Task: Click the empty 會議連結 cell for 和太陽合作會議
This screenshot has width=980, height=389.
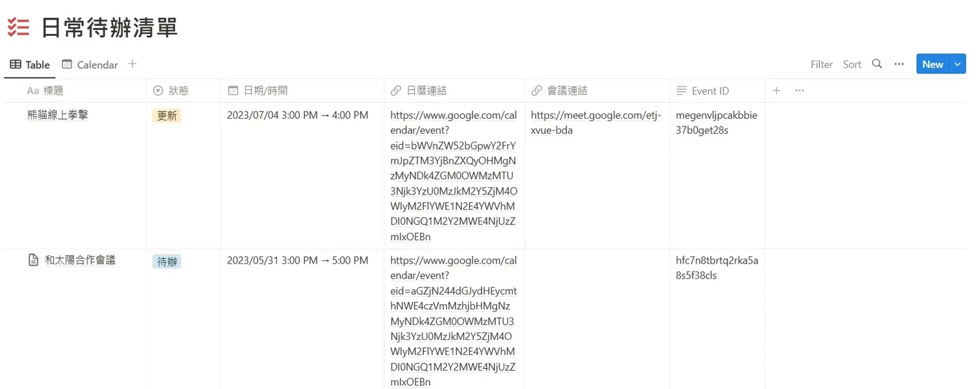Action: tap(597, 319)
